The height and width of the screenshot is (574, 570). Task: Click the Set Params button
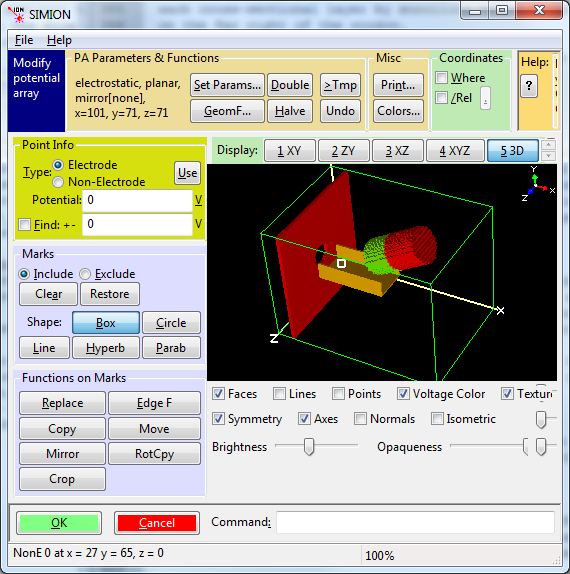tap(227, 85)
